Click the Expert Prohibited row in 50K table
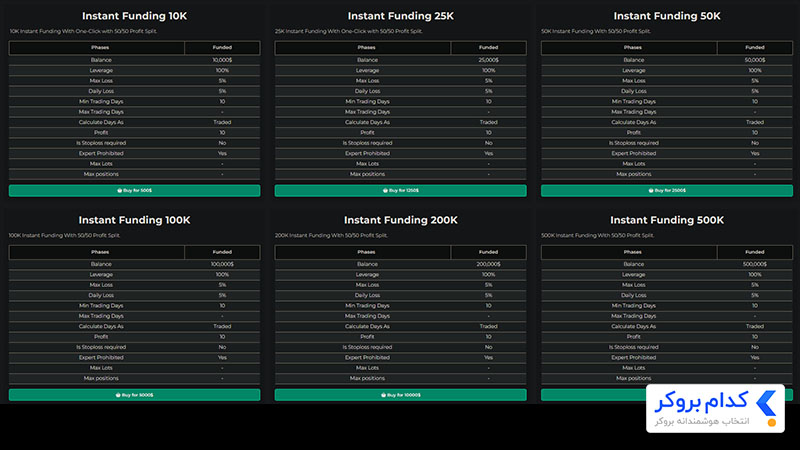This screenshot has height=450, width=800. click(667, 153)
